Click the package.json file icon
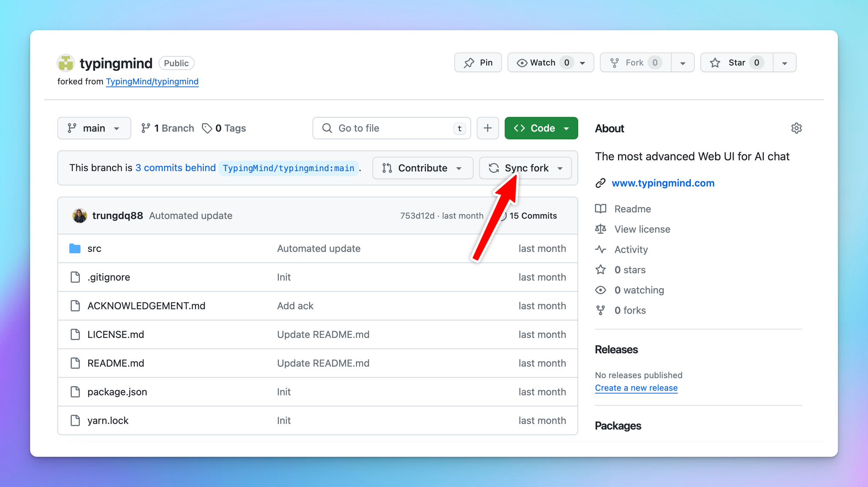868x487 pixels. coord(75,392)
